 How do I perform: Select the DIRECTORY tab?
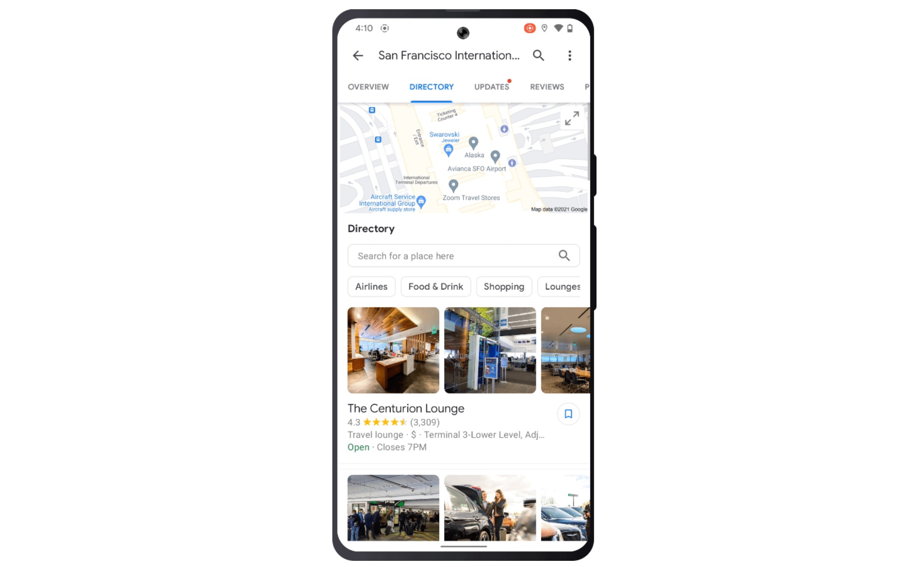[431, 87]
